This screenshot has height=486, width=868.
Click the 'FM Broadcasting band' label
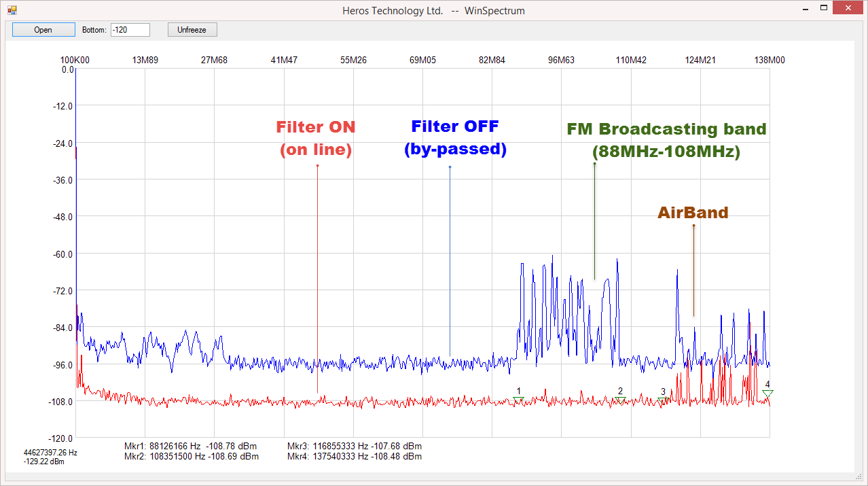coord(666,129)
